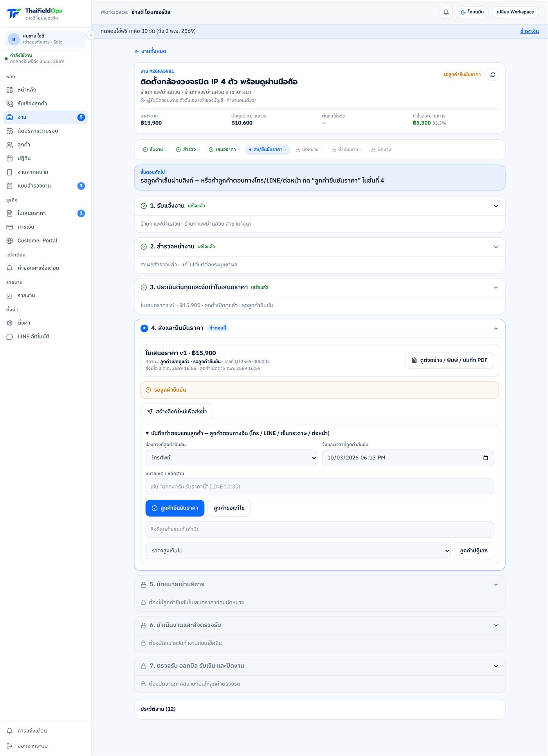Open คำขอและแจ้งเตือน in sidebar
Viewport: 548px width, 756px height.
point(45,268)
